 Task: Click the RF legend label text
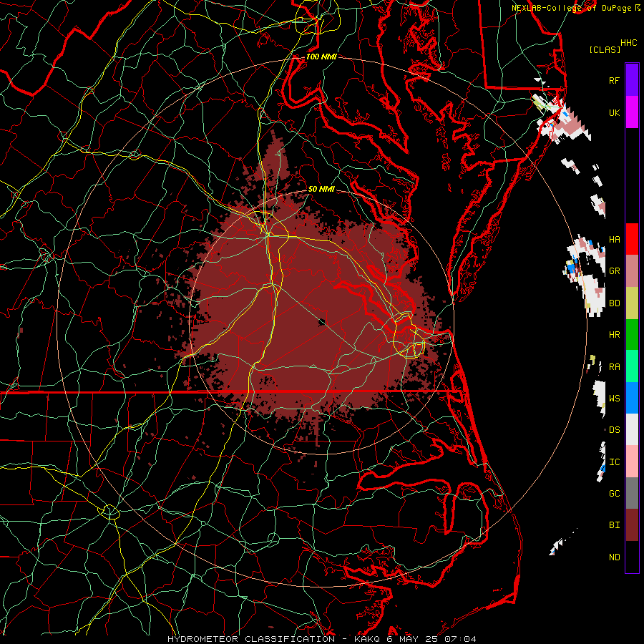click(614, 80)
